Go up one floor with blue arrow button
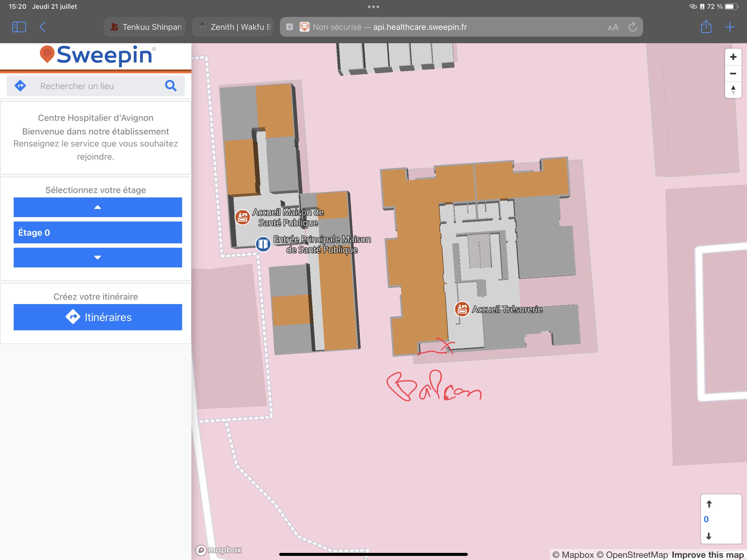The image size is (747, 560). point(98,207)
